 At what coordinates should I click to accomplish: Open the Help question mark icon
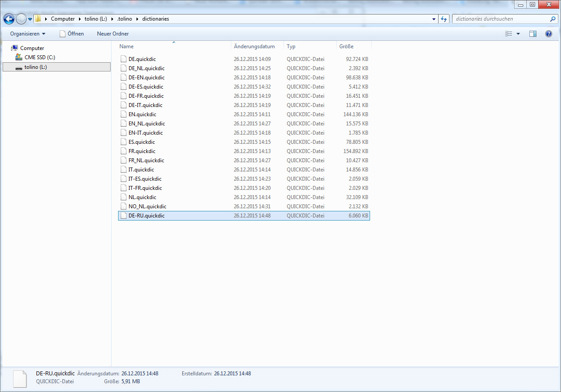pos(548,34)
